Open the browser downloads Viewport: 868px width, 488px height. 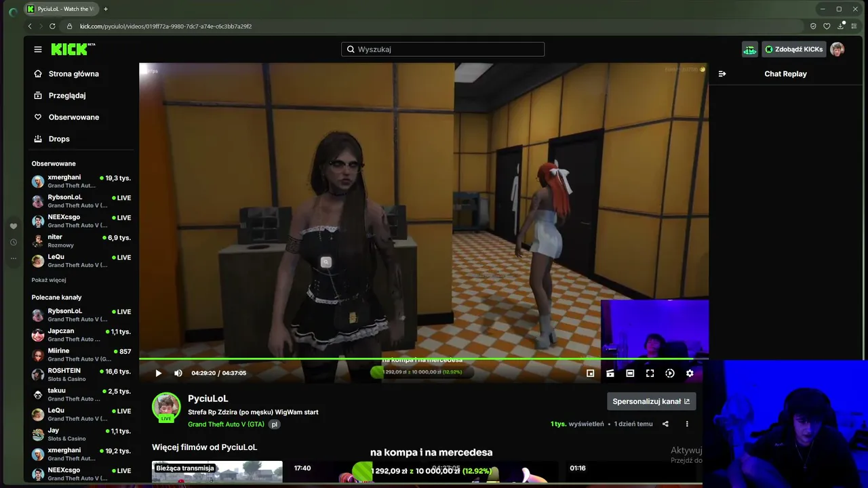coord(841,26)
